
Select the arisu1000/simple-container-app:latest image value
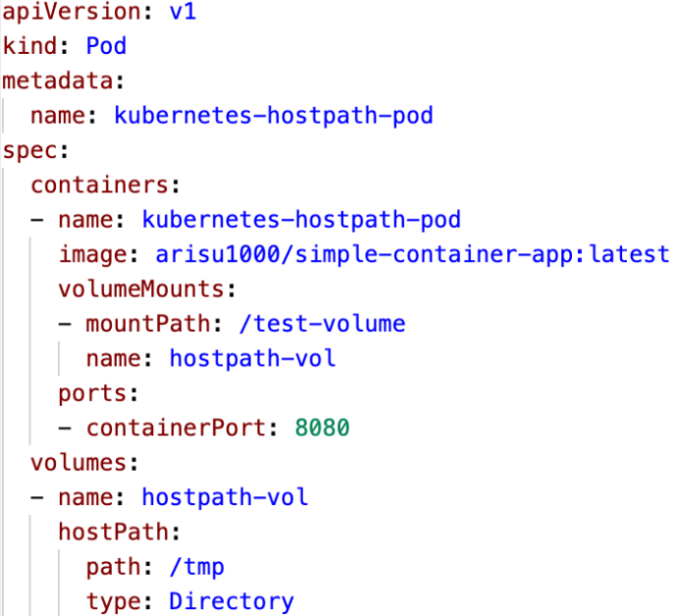tap(412, 254)
